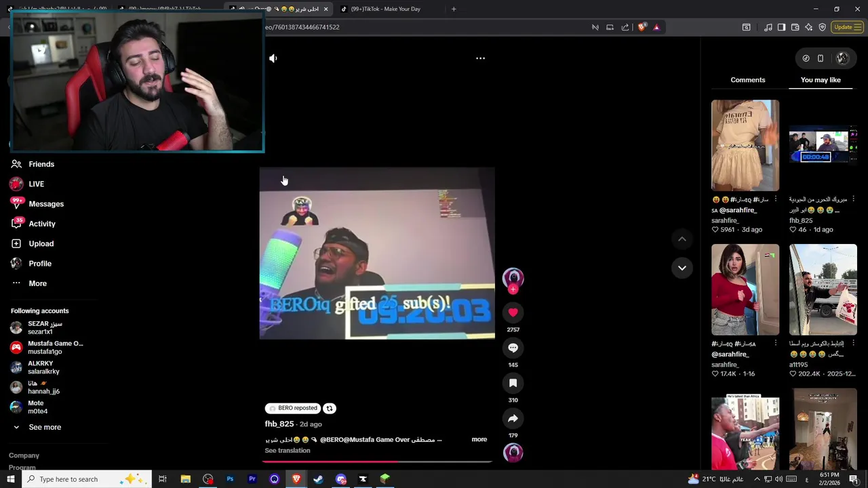
Task: Open Brave Rewards triangle icon
Action: click(x=656, y=27)
